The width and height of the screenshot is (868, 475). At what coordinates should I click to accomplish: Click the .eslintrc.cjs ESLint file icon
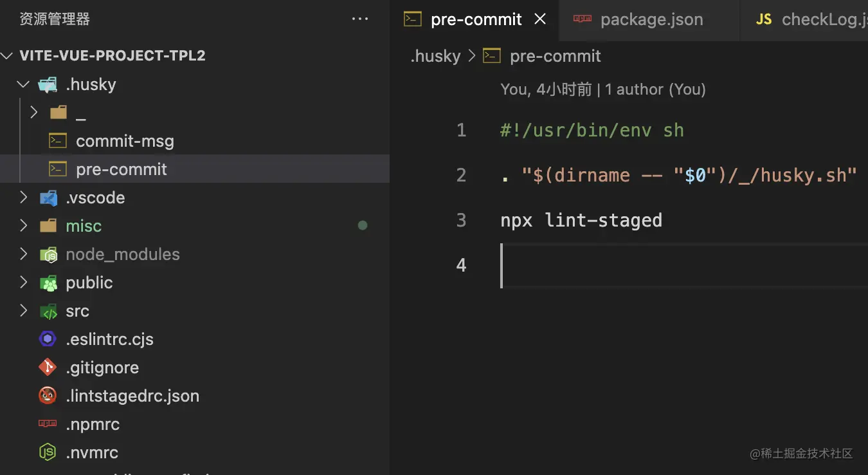tap(48, 339)
